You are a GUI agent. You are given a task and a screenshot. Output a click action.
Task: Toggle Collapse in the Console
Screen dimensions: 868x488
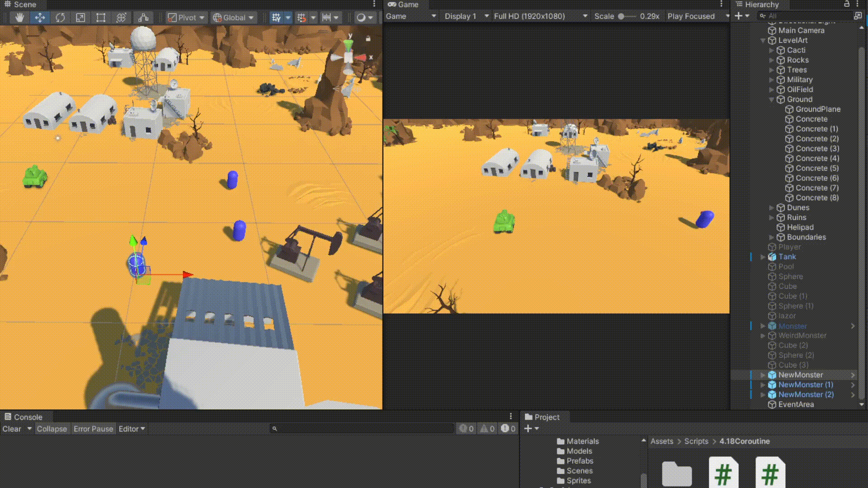click(x=52, y=429)
